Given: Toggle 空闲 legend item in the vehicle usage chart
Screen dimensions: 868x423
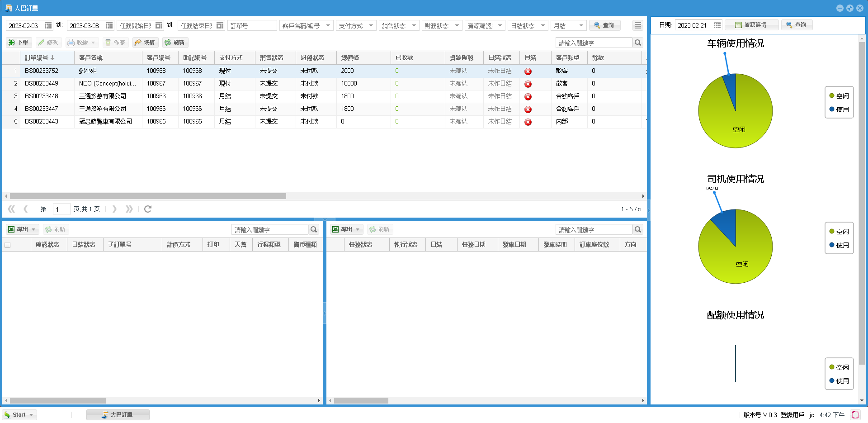Looking at the screenshot, I should tap(839, 96).
